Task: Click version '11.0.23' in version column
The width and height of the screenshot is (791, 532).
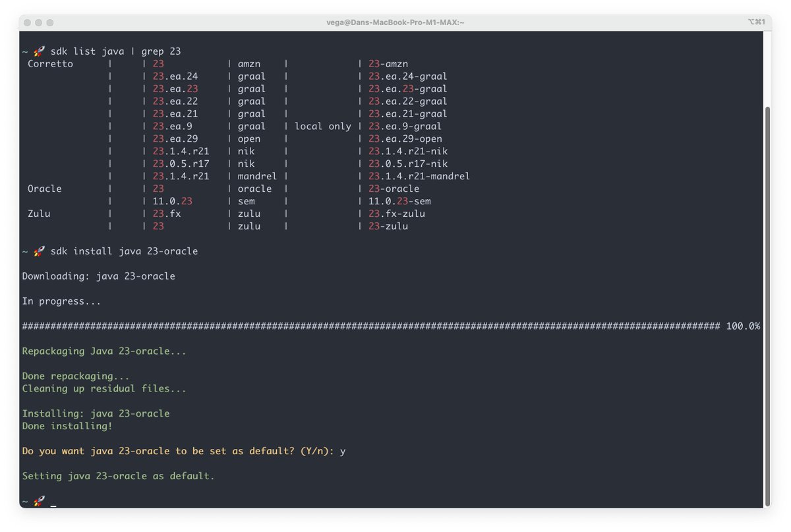Action: click(172, 201)
